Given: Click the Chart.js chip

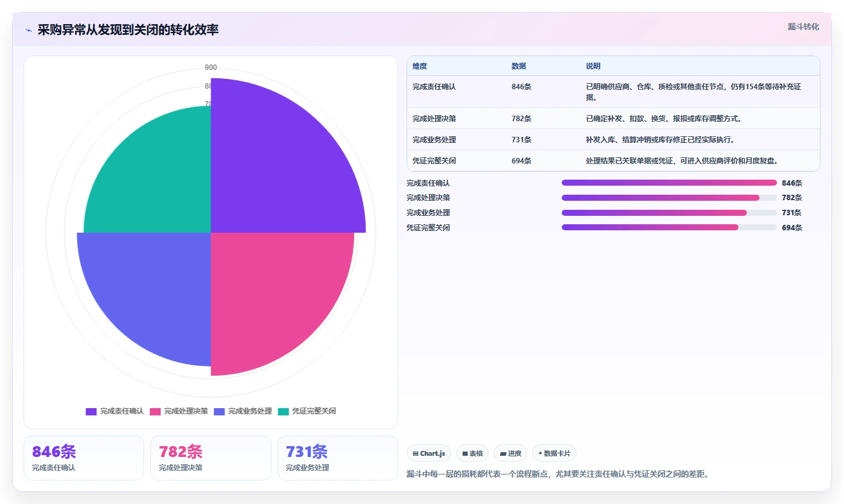Looking at the screenshot, I should (x=429, y=453).
